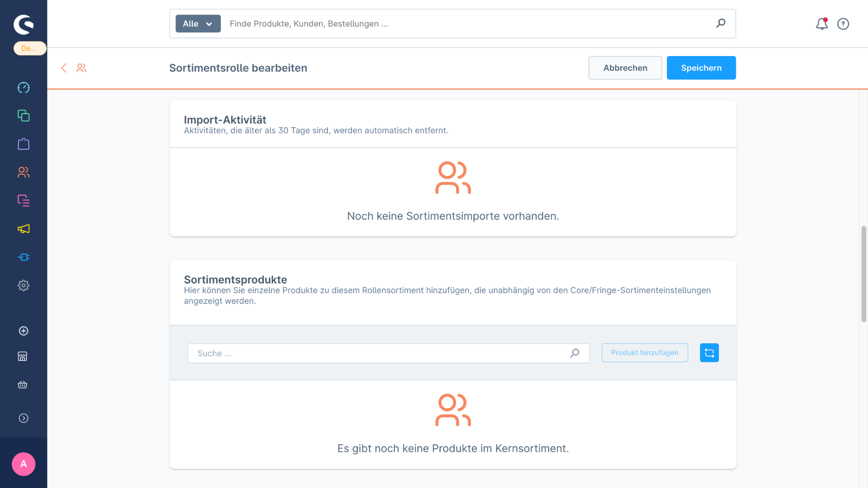
Task: Refresh product list with blue reload icon
Action: (709, 353)
